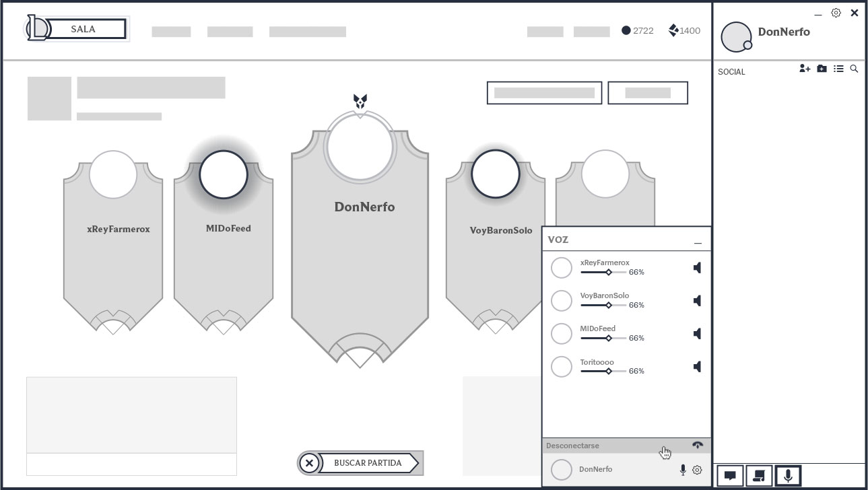This screenshot has height=490, width=868.
Task: Select MIDoFeed player card
Action: click(224, 242)
